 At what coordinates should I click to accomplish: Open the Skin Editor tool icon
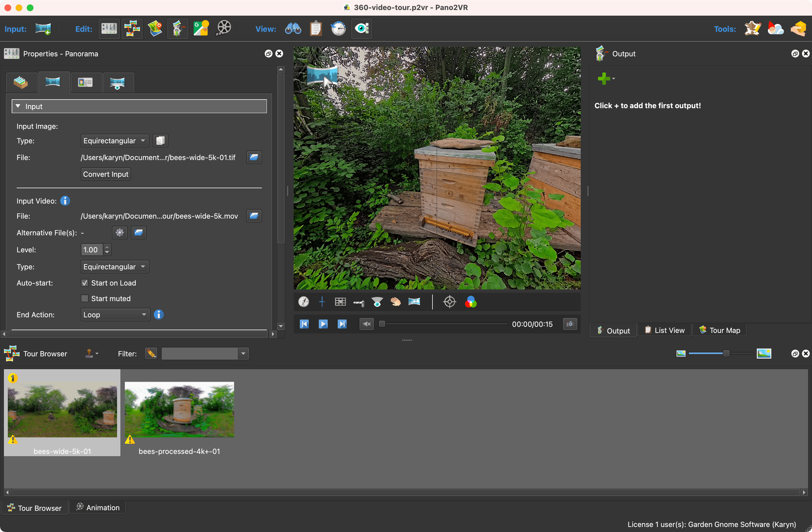point(753,29)
